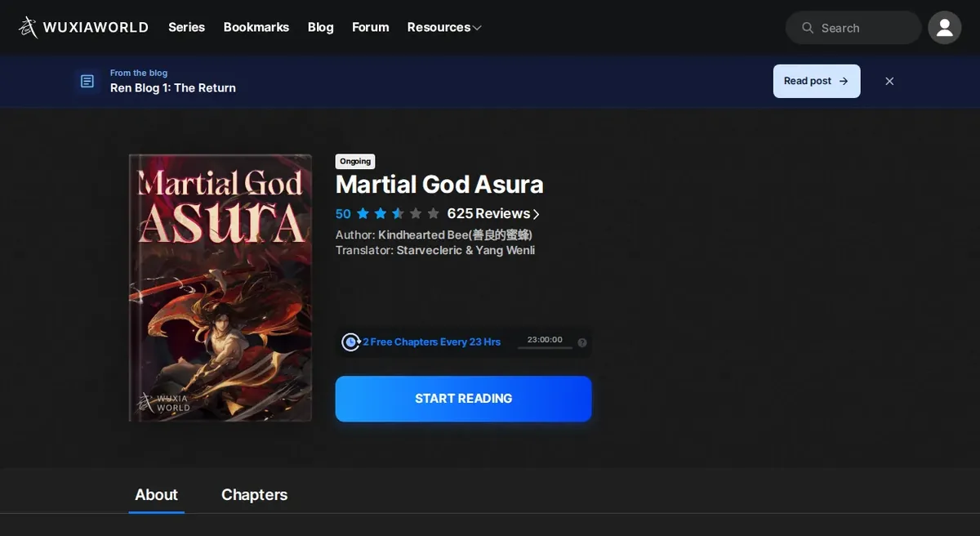Image resolution: width=980 pixels, height=536 pixels.
Task: Click the free chapters clock icon
Action: 351,342
